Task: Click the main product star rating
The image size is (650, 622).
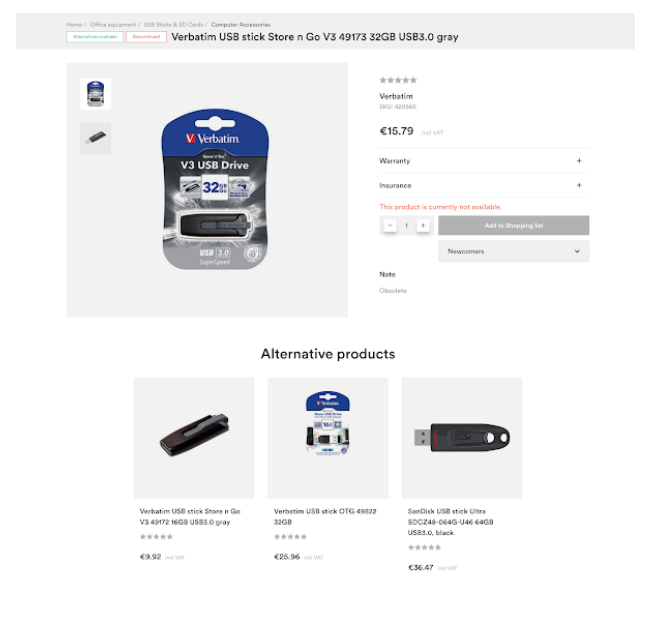Action: (x=398, y=80)
